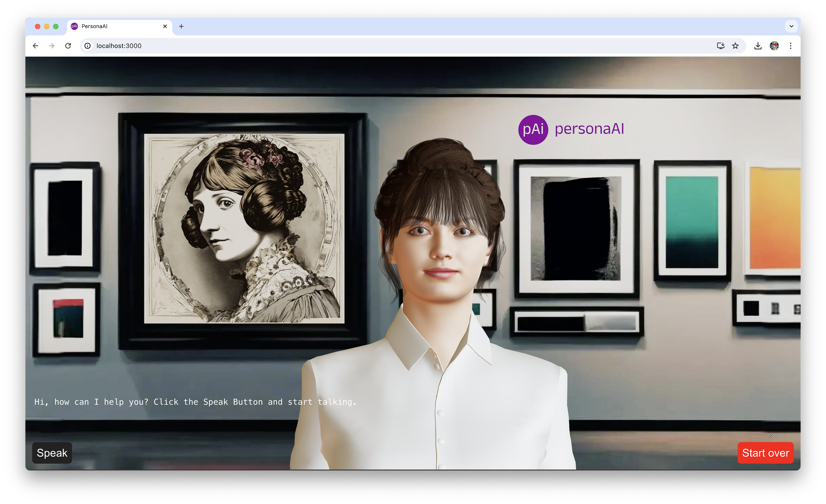Open Chrome three-dot menu
Image resolution: width=826 pixels, height=504 pixels.
point(791,46)
